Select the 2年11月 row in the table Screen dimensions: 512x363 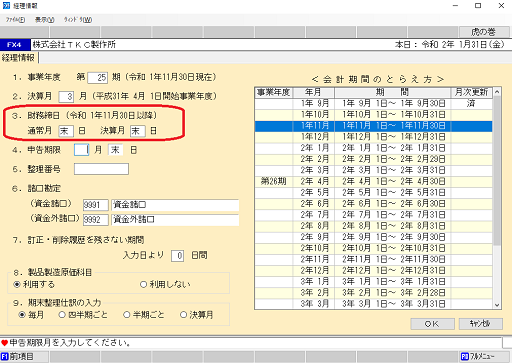coord(374,259)
